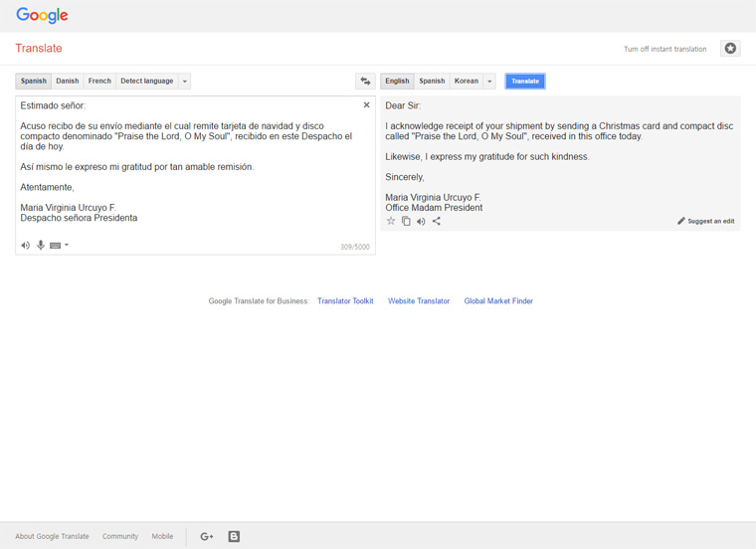Open the Blogger icon in footer
The image size is (756, 549).
pyautogui.click(x=234, y=536)
